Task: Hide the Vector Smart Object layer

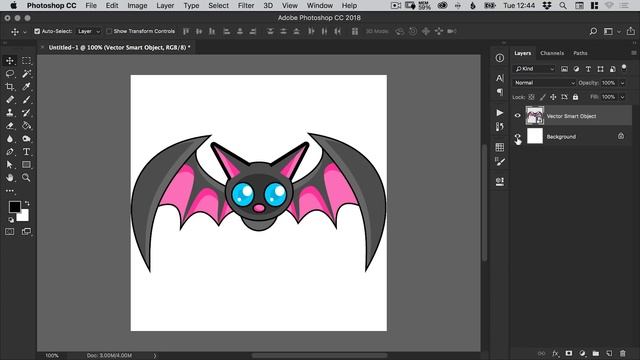Action: click(518, 116)
